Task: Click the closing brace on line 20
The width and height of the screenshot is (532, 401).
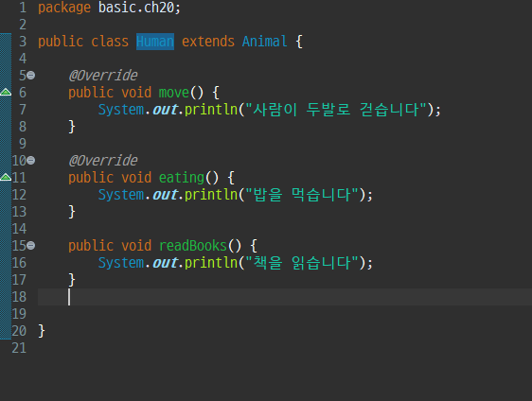Action: [x=42, y=331]
